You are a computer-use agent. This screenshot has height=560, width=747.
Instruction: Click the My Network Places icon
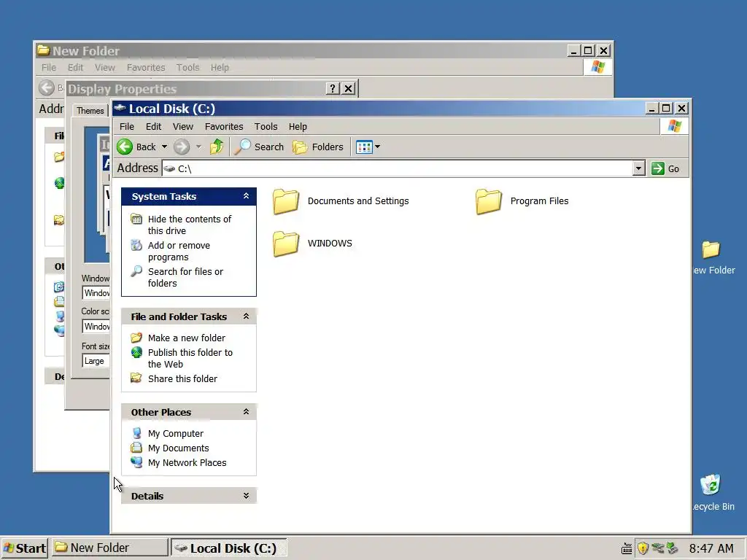136,462
